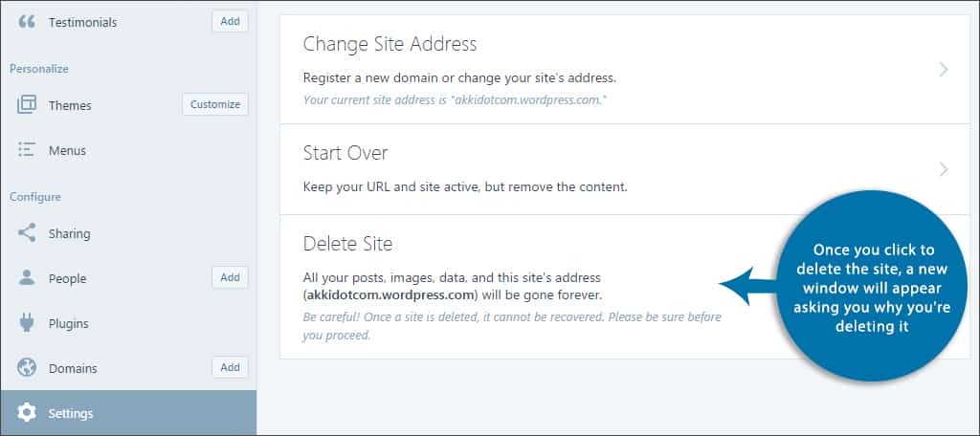Go to Sharing settings
Screen dimensions: 980x436
[x=69, y=233]
